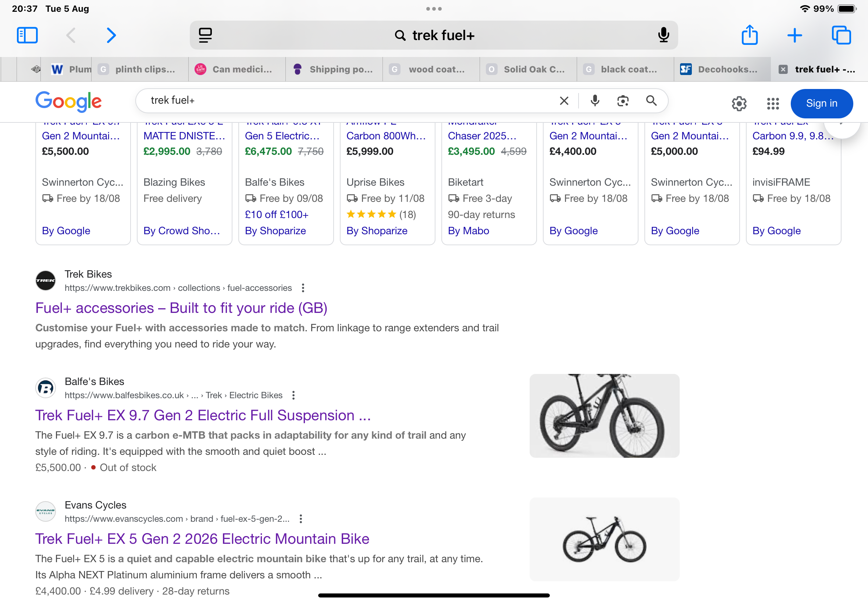Open the Google homepage logo
The image size is (868, 603).
pyautogui.click(x=68, y=101)
